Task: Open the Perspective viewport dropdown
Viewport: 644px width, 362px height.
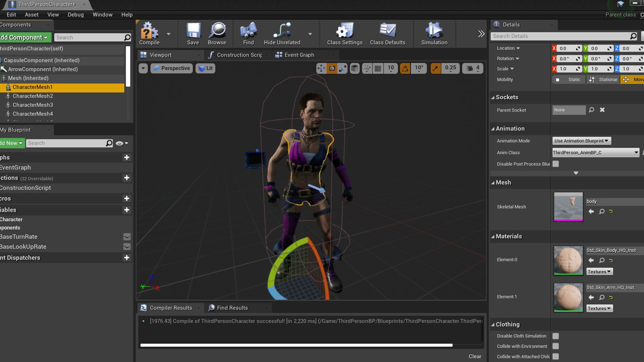Action: (171, 68)
